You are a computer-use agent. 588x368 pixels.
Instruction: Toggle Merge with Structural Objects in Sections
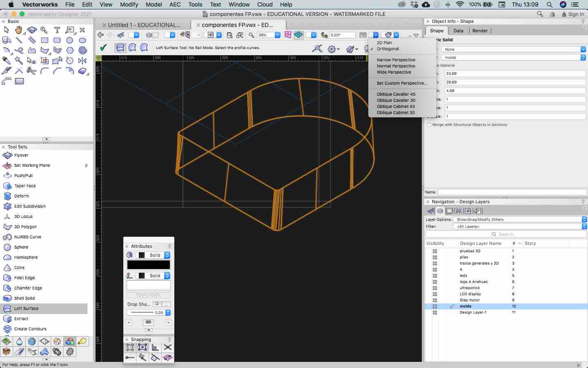[429, 125]
